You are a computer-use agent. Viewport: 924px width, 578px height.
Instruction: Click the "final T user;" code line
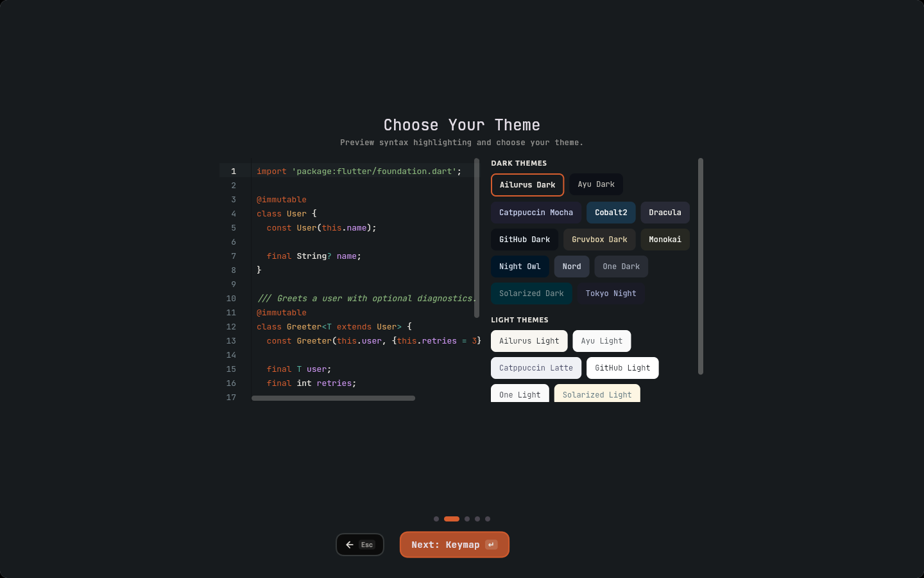(x=299, y=369)
